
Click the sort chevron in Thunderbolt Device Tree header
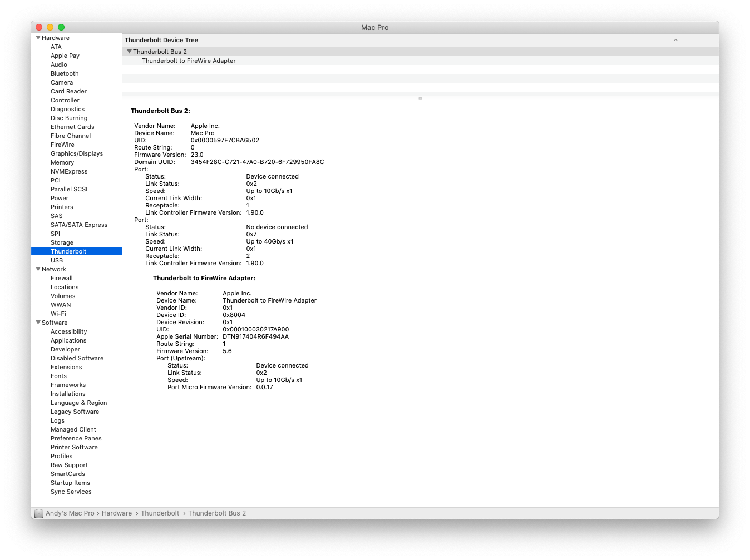point(675,40)
